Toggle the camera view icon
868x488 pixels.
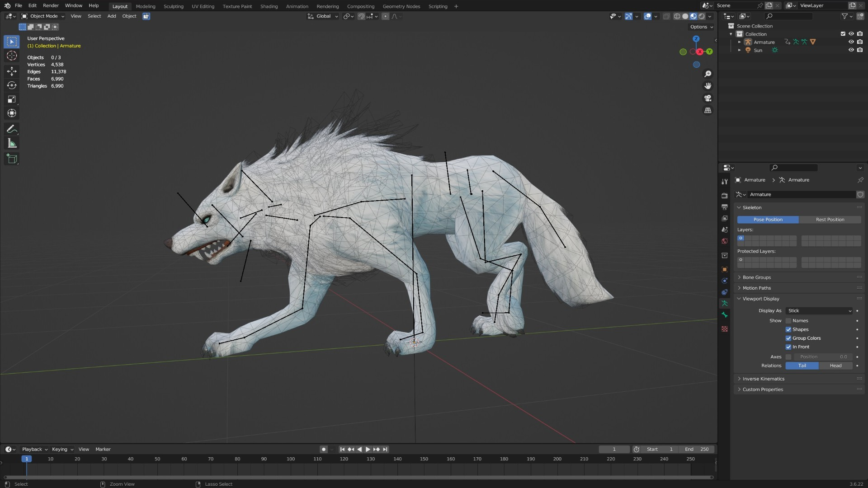(708, 98)
